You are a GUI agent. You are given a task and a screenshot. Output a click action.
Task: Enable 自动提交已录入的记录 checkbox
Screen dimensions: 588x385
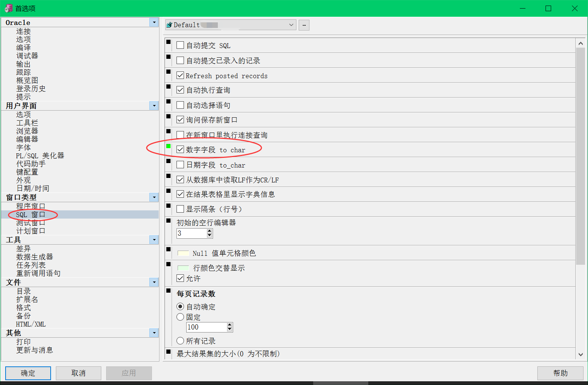180,60
